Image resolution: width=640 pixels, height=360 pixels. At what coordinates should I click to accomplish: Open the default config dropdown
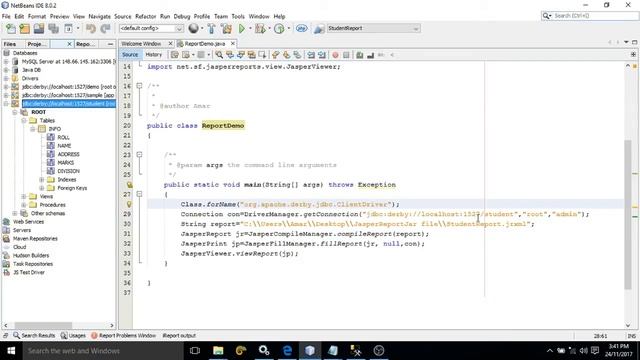point(151,29)
